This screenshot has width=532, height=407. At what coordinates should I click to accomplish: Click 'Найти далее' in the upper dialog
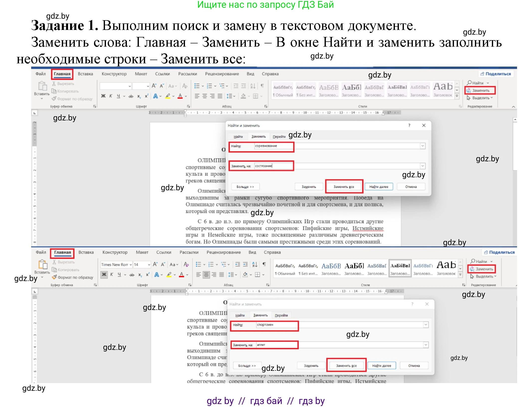pos(378,187)
